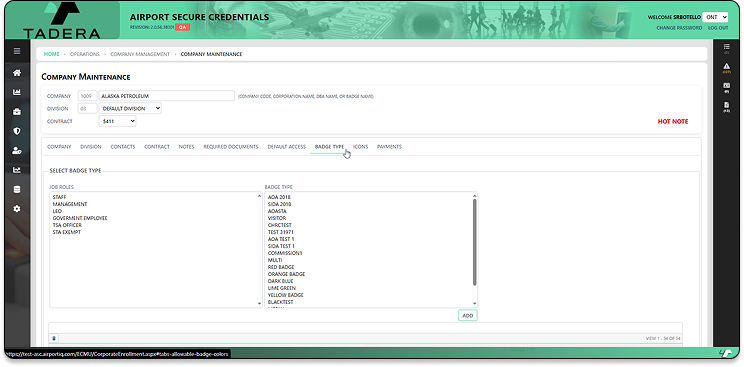Click the Job Roles list scroll-down arrow
Viewport: 744px width, 367px height.
260,303
